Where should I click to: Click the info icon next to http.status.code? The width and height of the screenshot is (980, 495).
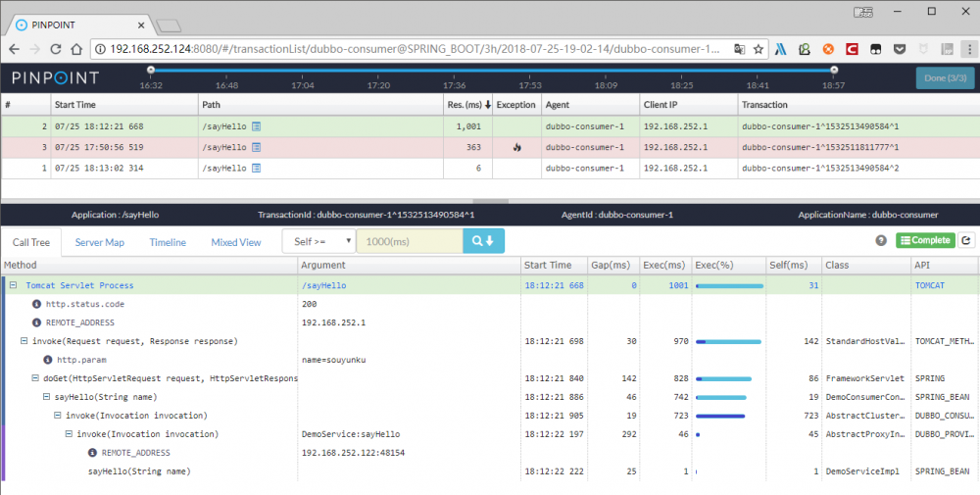pyautogui.click(x=36, y=304)
